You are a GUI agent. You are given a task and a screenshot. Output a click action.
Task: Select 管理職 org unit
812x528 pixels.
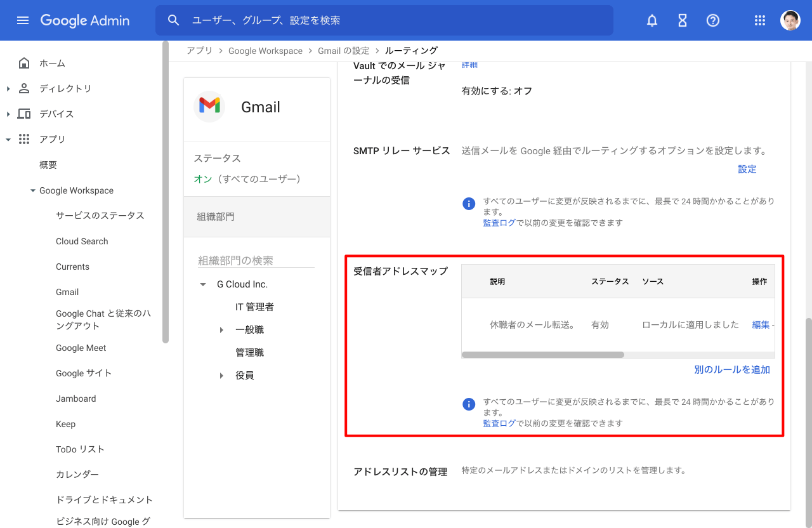pyautogui.click(x=249, y=353)
